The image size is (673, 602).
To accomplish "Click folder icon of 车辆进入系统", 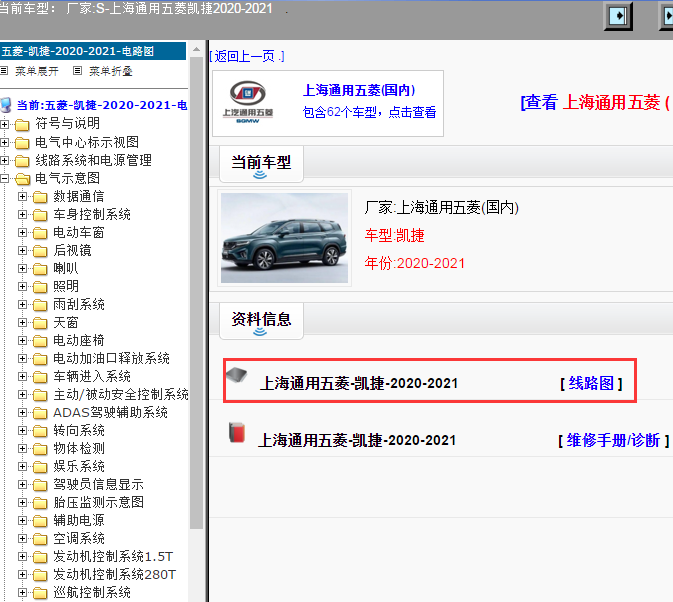I will (x=40, y=377).
